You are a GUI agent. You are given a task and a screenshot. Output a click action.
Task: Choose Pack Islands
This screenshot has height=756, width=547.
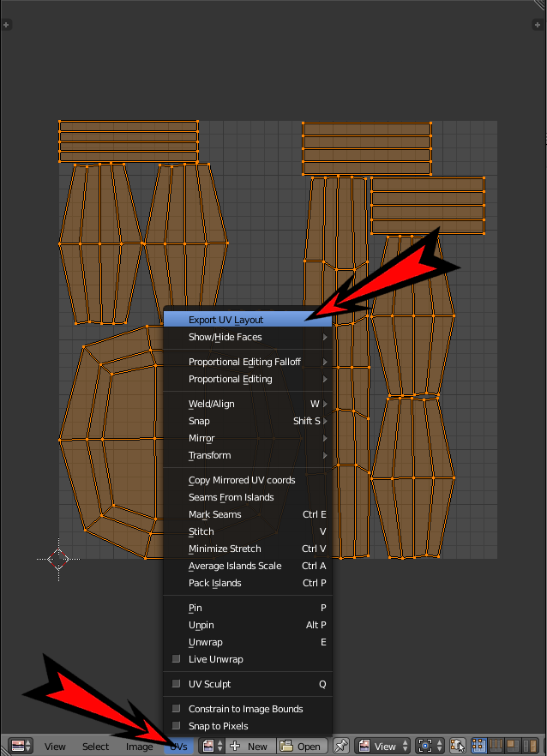pos(248,583)
